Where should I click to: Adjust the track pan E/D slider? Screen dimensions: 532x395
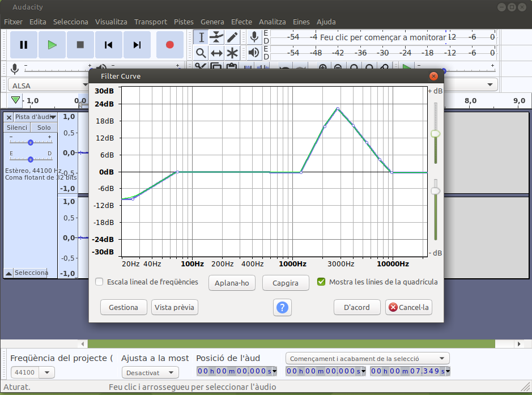(31, 159)
